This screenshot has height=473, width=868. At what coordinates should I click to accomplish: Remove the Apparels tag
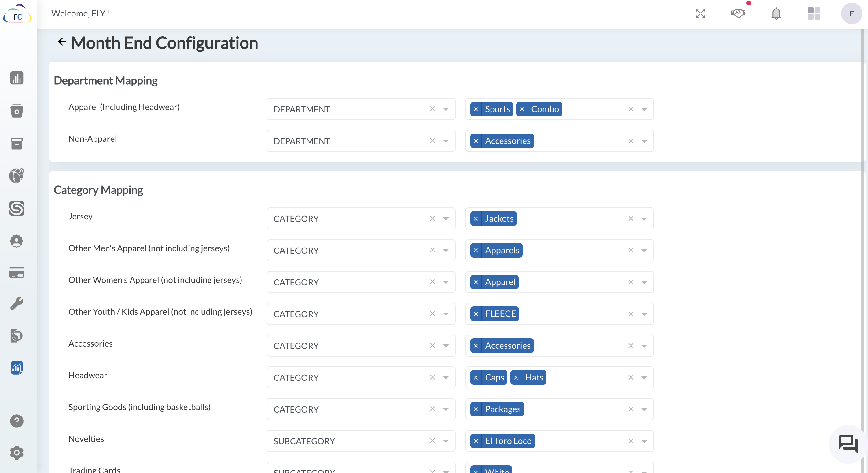coord(476,250)
